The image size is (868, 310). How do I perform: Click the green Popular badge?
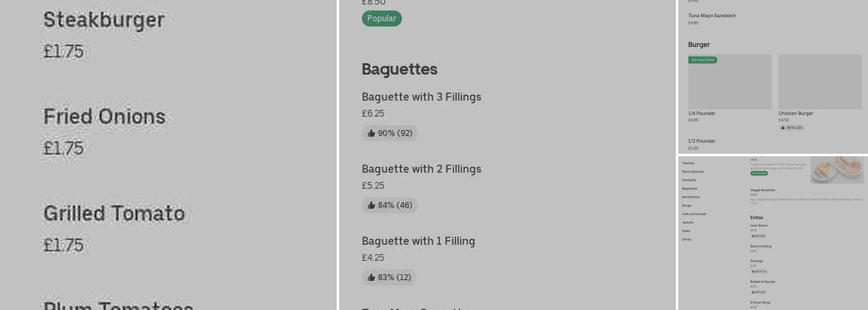[x=381, y=19]
